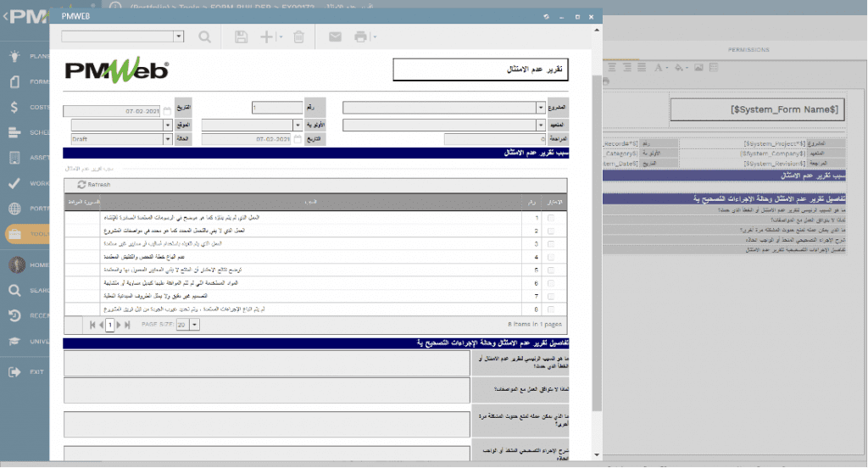Open the priority (الأولوية) dropdown

click(x=298, y=125)
